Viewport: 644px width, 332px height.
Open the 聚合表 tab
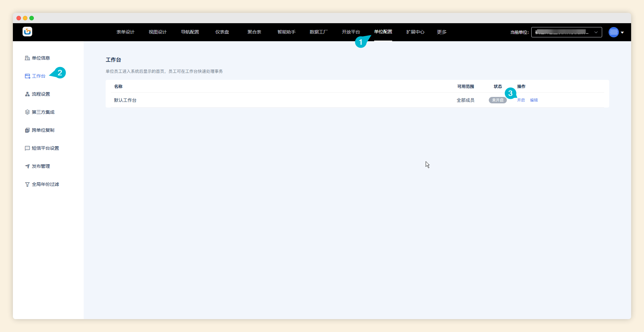[x=254, y=32]
